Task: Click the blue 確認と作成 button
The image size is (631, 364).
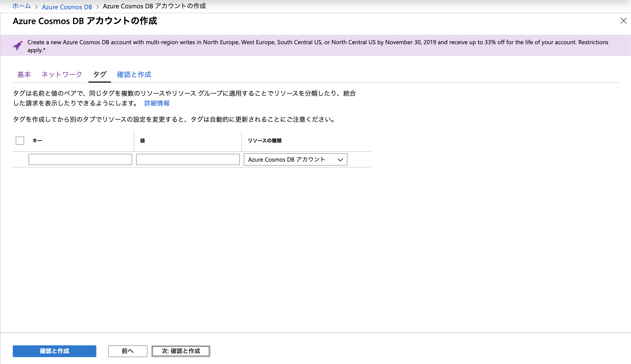Action: click(x=55, y=351)
